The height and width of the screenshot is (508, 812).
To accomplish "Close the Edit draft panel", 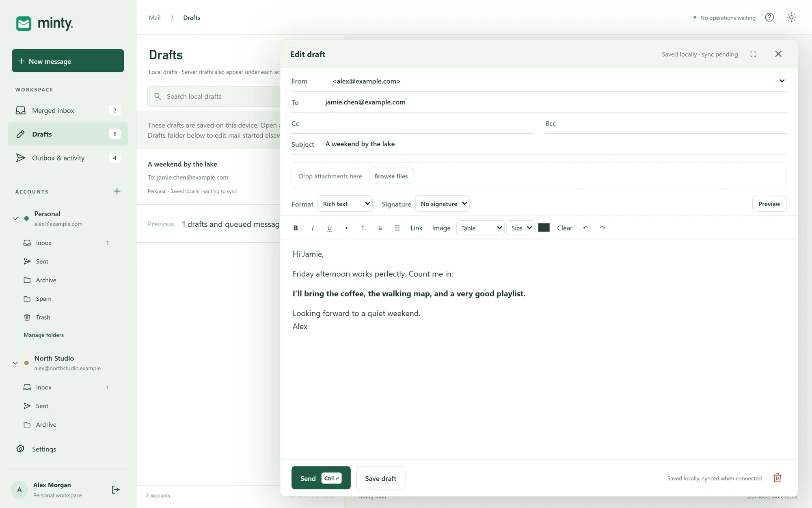I will click(778, 54).
